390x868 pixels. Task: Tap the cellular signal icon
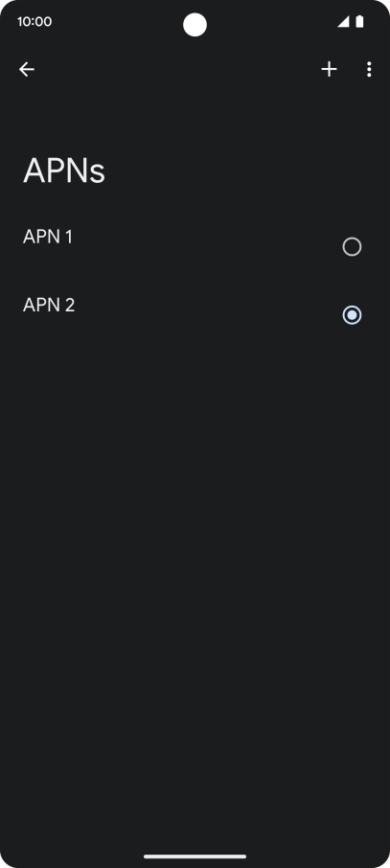click(x=343, y=22)
